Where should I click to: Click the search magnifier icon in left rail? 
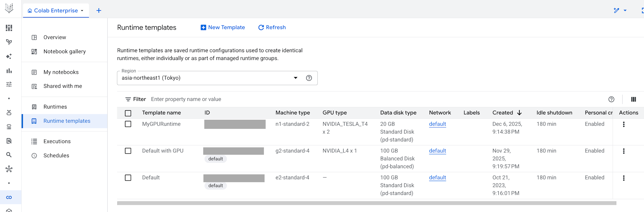[9, 155]
